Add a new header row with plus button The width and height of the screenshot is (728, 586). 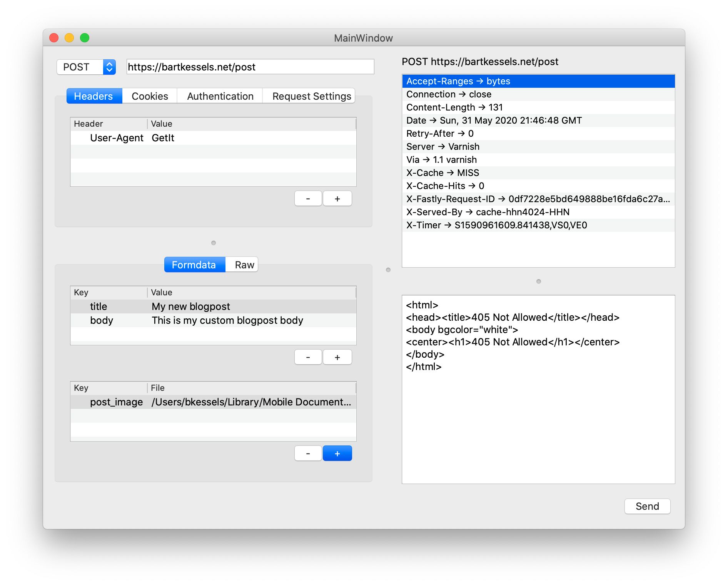coord(337,198)
